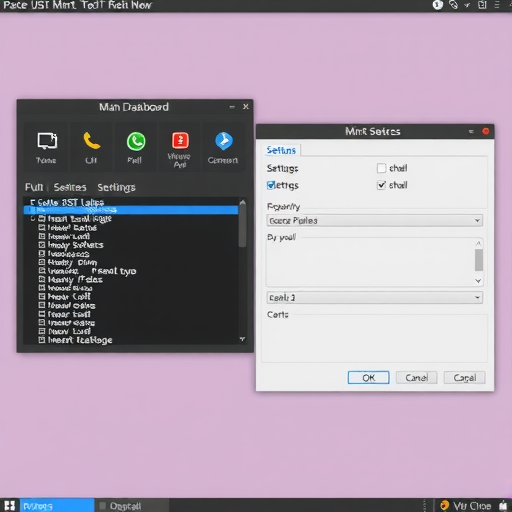The width and height of the screenshot is (512, 512).
Task: Click the orange icon in bottom tray
Action: [444, 505]
